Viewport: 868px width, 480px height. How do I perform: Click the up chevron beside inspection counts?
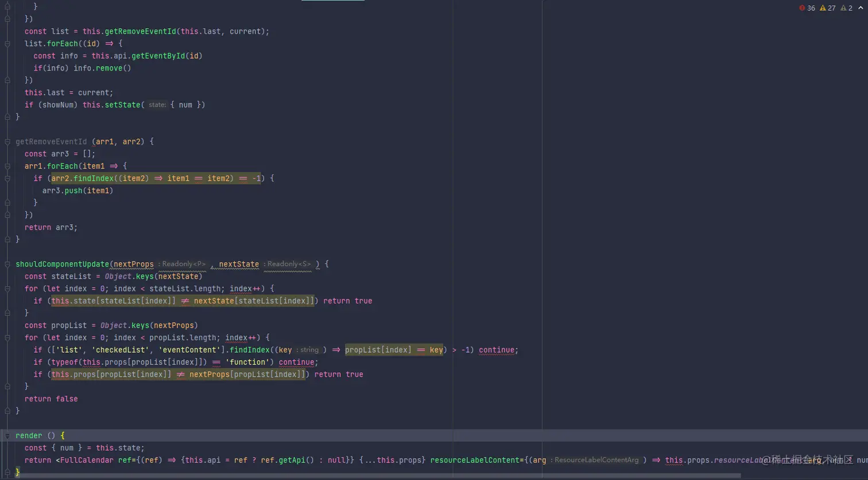point(861,8)
